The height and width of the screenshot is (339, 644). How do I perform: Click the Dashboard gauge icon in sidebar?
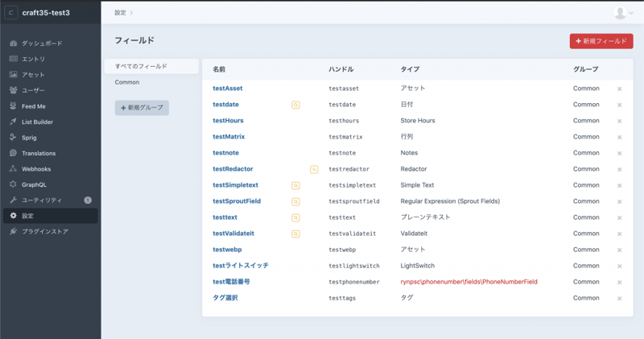pos(14,43)
